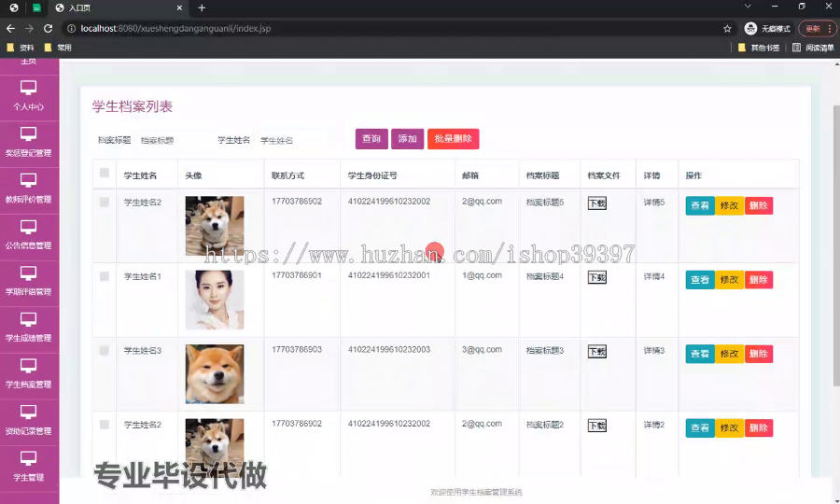Open 教师评价管理 in the sidebar
The height and width of the screenshot is (504, 840).
29,189
